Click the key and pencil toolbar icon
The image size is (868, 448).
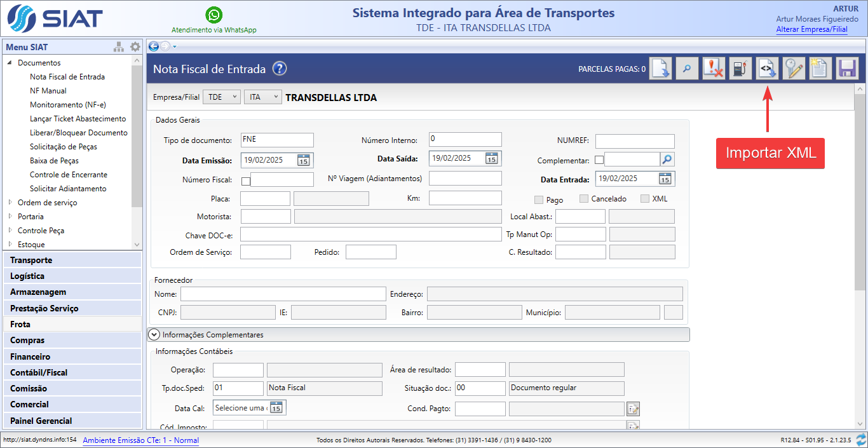793,69
